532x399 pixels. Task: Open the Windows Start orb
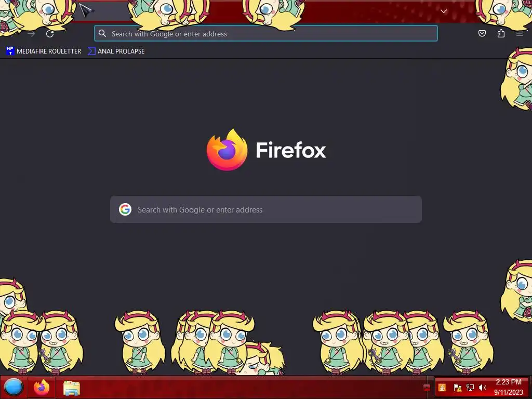point(14,387)
